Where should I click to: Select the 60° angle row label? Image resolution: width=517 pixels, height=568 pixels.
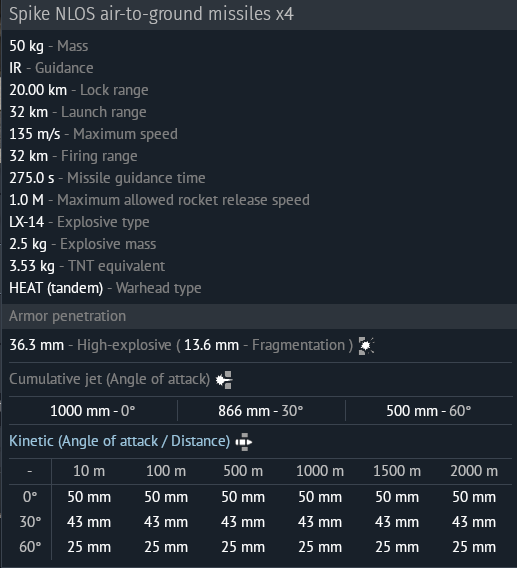(x=30, y=547)
